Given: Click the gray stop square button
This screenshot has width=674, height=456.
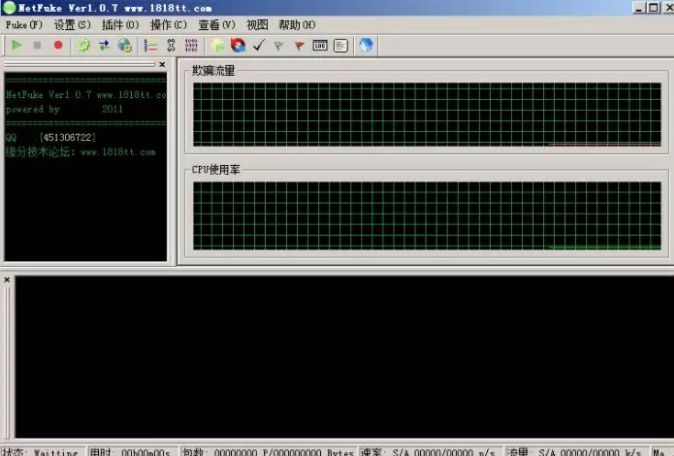Looking at the screenshot, I should tap(37, 45).
